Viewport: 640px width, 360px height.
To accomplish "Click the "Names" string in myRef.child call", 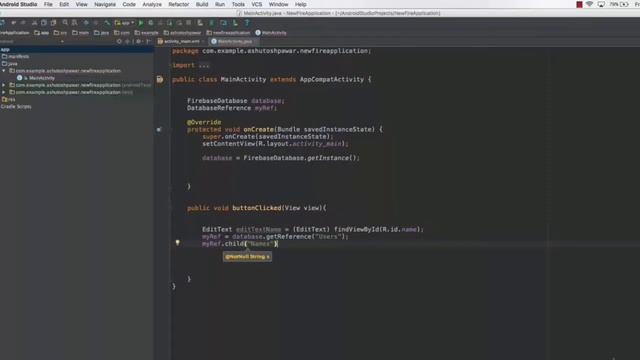I will (x=260, y=244).
